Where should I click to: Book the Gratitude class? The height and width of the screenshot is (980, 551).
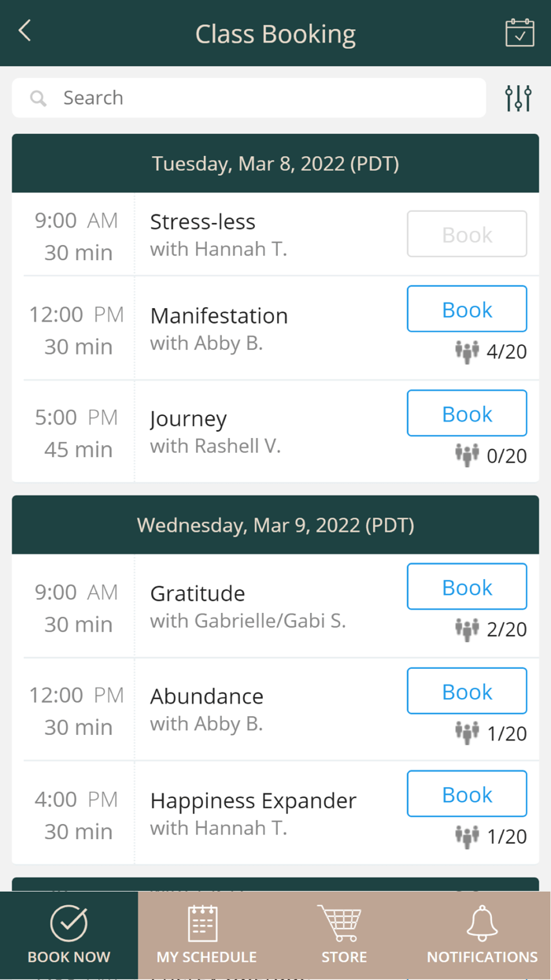coord(467,587)
